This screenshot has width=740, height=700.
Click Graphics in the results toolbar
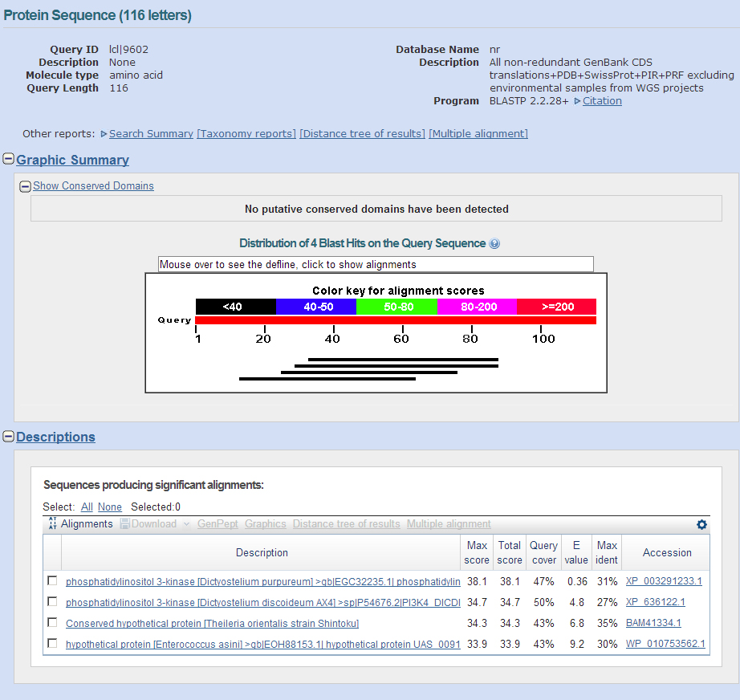click(265, 524)
